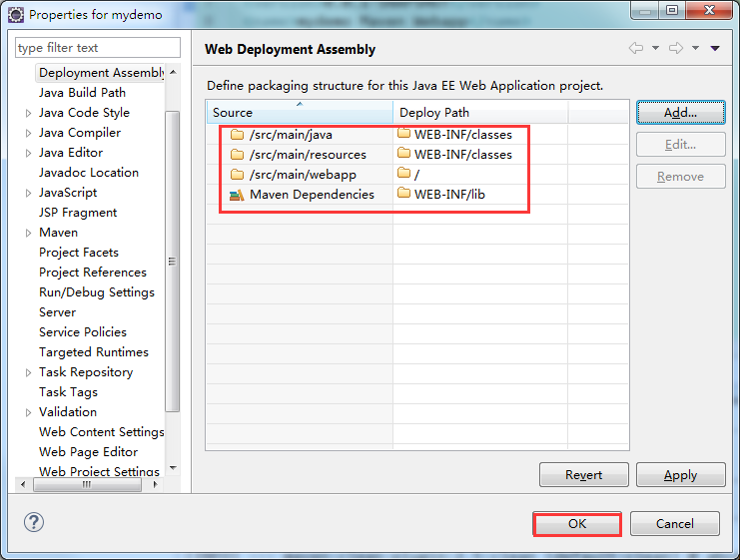The height and width of the screenshot is (560, 740).
Task: Sort by the Deploy Path column header
Action: pyautogui.click(x=480, y=112)
